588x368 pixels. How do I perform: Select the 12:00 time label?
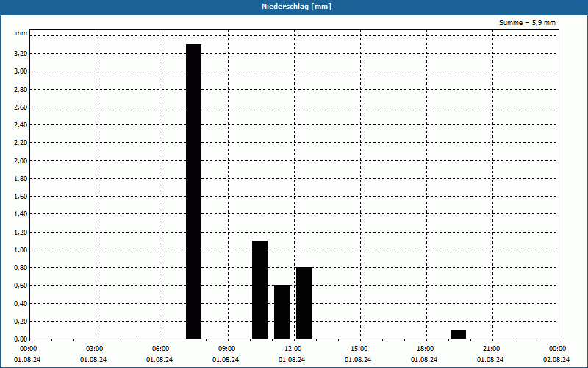(x=293, y=349)
